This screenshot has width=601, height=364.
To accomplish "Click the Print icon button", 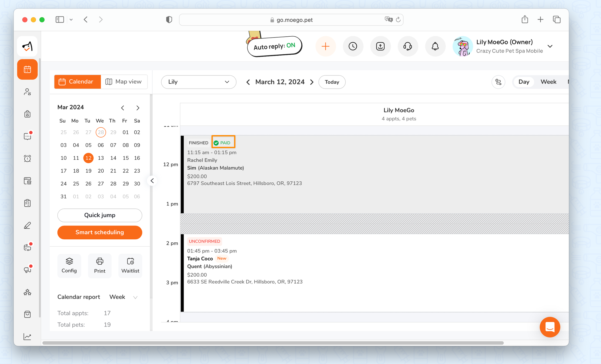I will [100, 265].
